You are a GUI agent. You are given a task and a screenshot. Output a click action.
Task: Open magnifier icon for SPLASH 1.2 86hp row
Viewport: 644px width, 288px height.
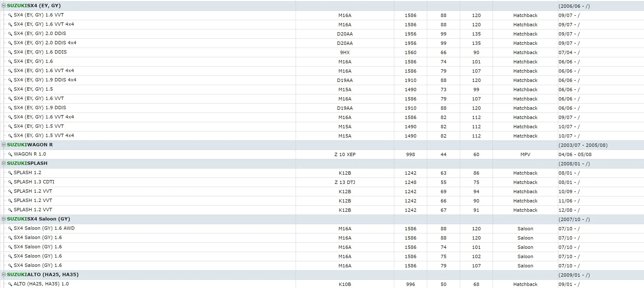tap(10, 173)
